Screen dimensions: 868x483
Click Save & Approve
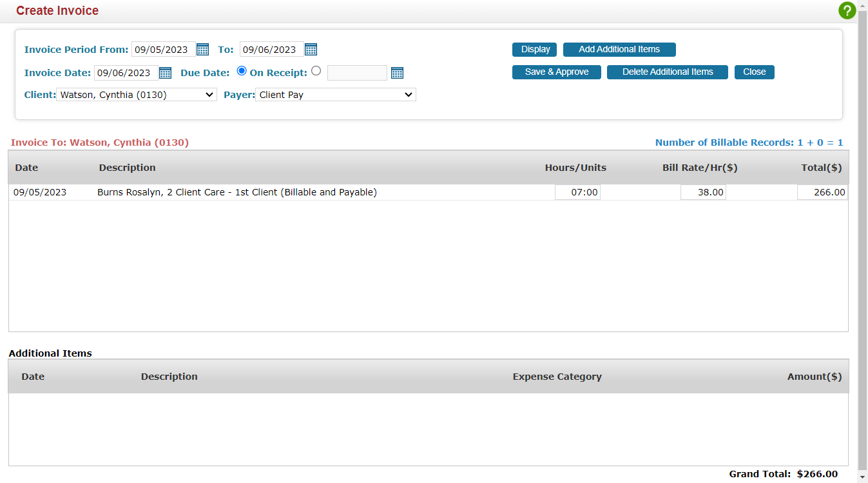556,72
